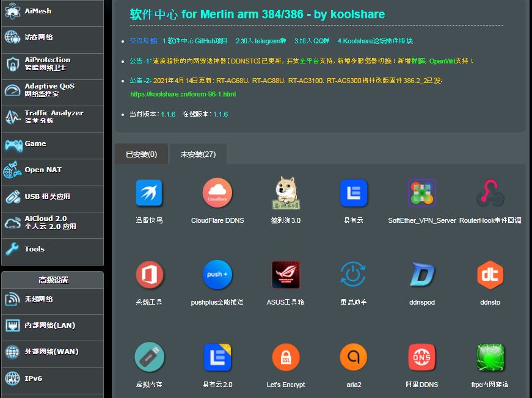Choose the Let's Encrypt SSL icon

click(x=286, y=358)
